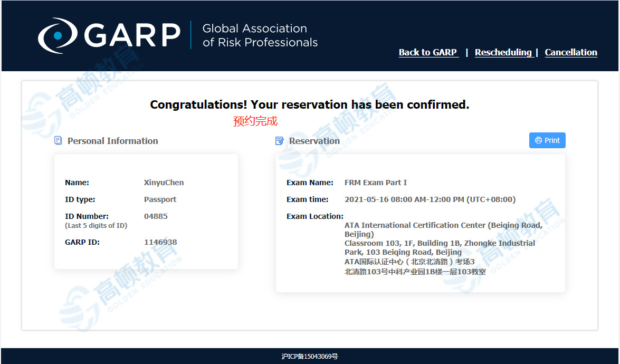Click the name value XinyuChen

pos(164,183)
